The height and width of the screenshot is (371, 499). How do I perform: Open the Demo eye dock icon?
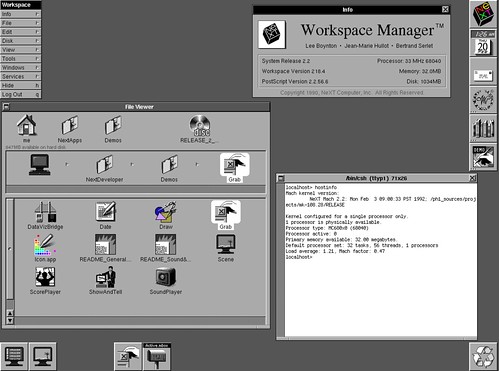tap(483, 157)
